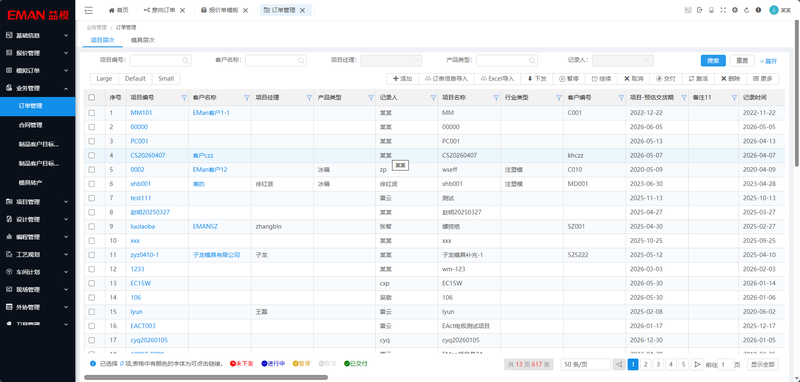The height and width of the screenshot is (382, 800).
Task: Open the 50条/页 page size dropdown
Action: pyautogui.click(x=585, y=364)
